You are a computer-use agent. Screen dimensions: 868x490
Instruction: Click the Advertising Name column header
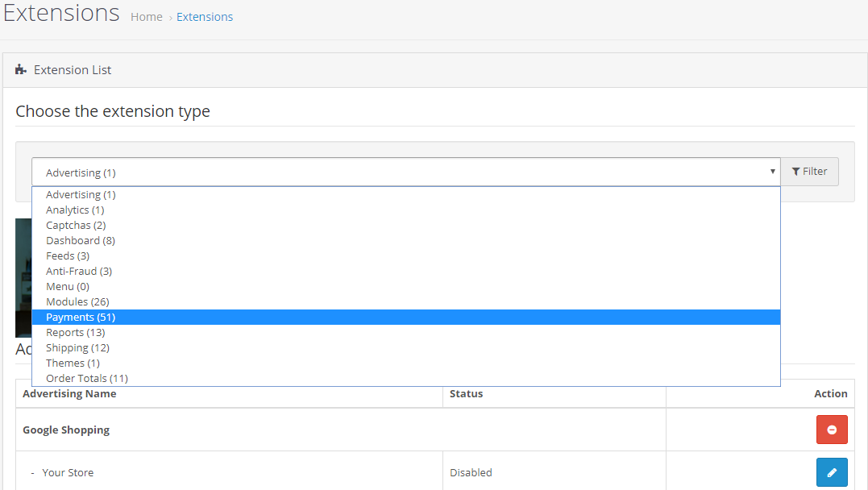tap(69, 393)
